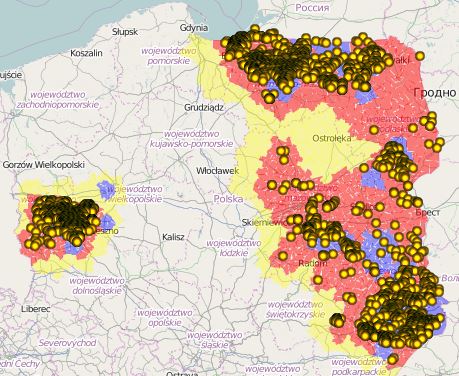Screen dimensions: 459x376
Task: Click the Гродно city label
Action: coord(435,92)
